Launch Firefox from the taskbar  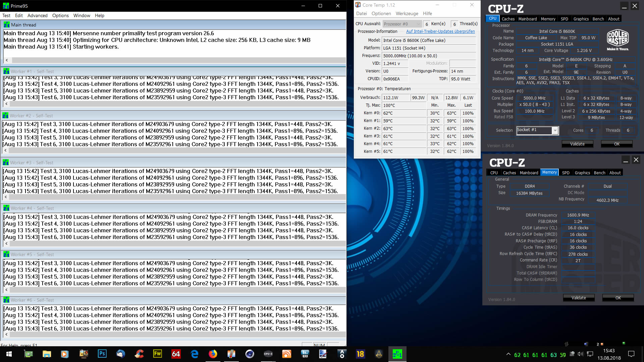[x=213, y=354]
